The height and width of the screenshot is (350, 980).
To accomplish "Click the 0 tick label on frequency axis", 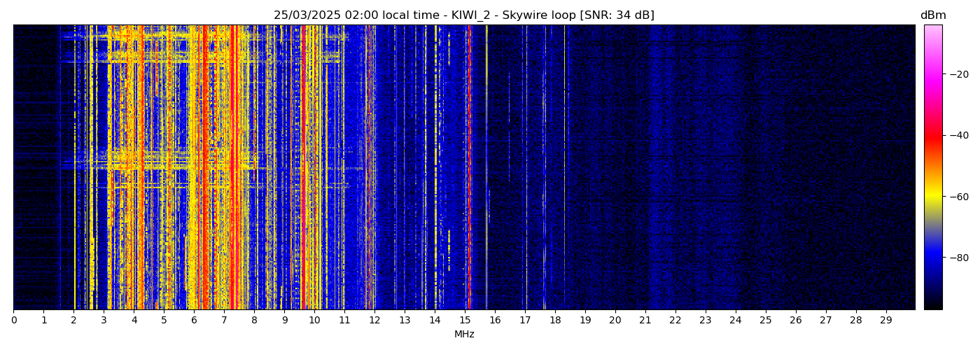I will (x=13, y=321).
